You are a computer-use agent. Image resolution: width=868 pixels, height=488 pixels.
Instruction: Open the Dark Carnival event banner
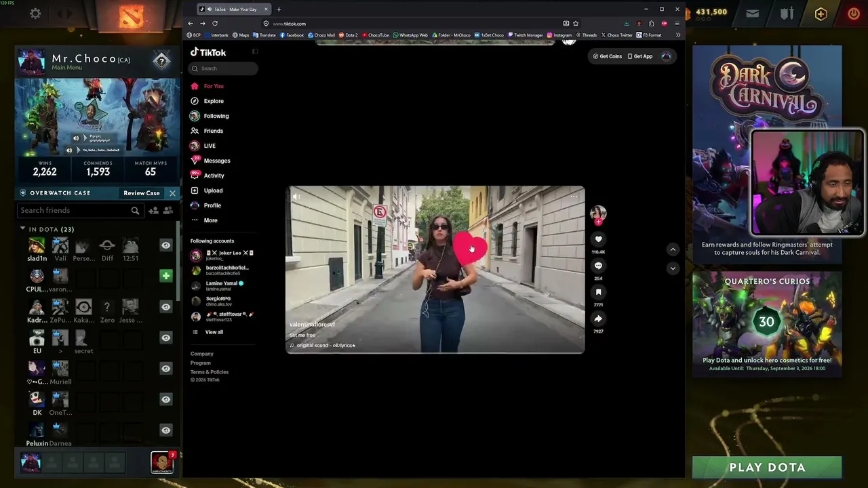click(x=767, y=153)
